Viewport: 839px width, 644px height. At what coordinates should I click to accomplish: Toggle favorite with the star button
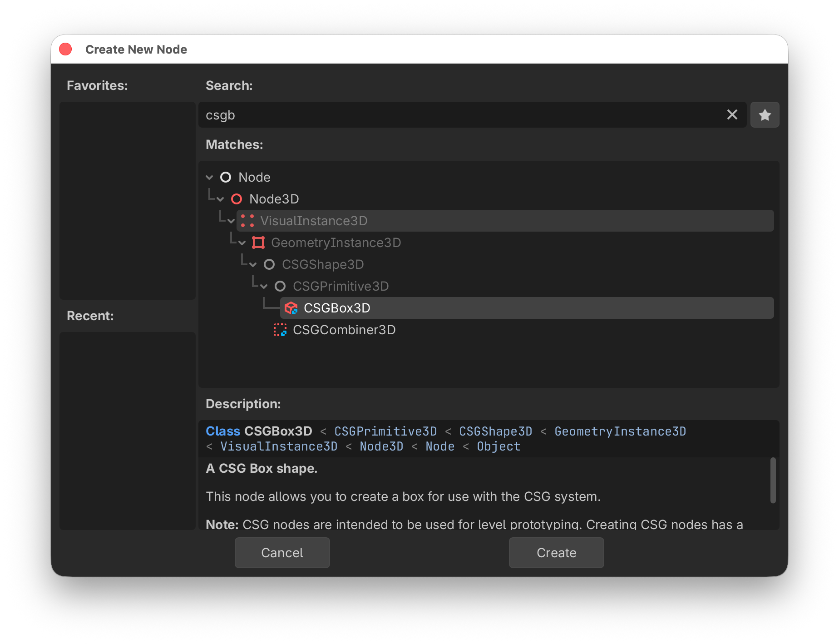[x=765, y=115]
